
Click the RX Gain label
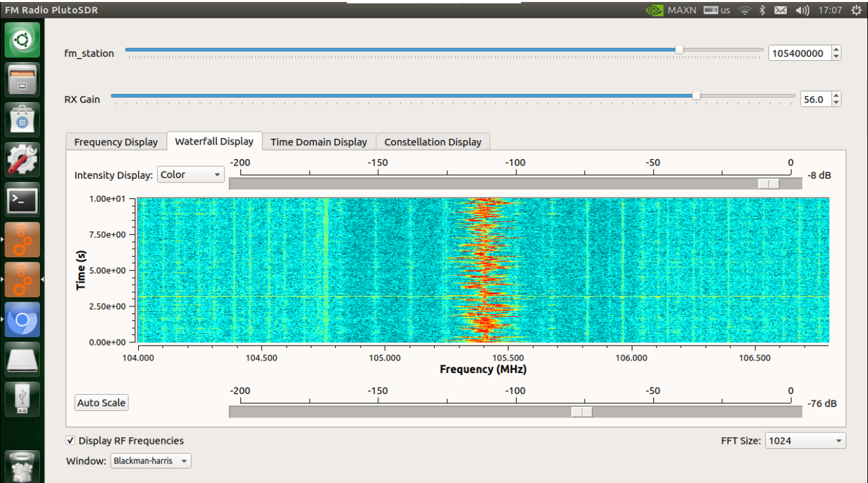pos(82,99)
